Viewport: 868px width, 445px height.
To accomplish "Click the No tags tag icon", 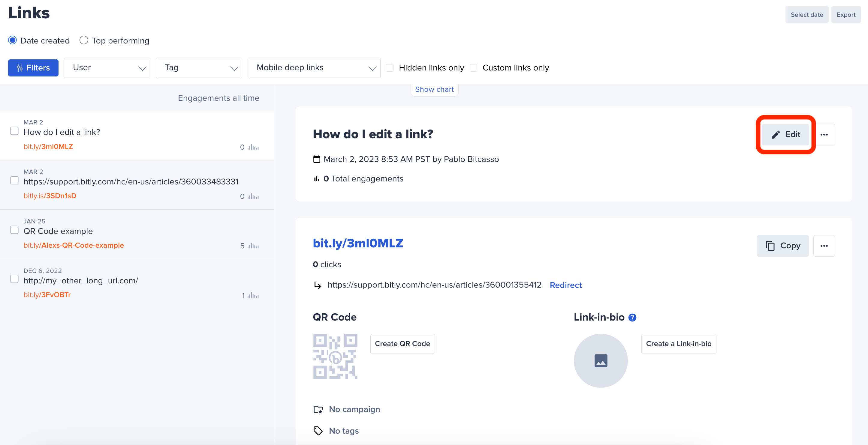I will click(318, 431).
